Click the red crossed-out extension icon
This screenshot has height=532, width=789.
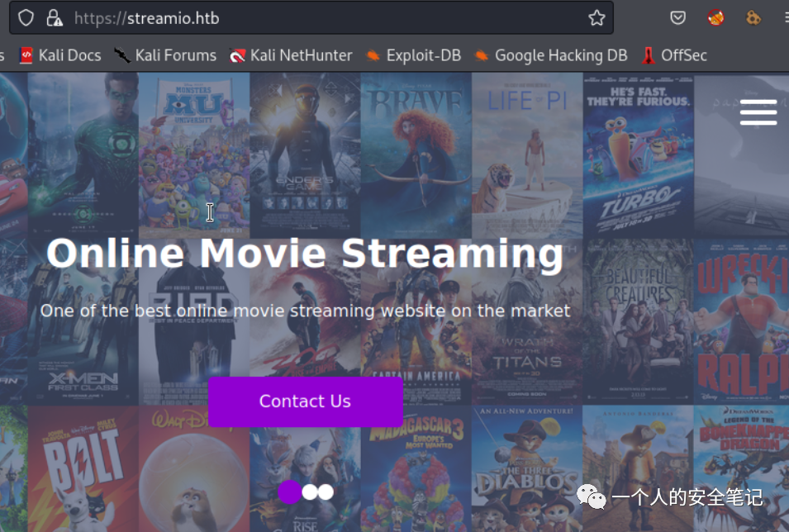pyautogui.click(x=715, y=18)
